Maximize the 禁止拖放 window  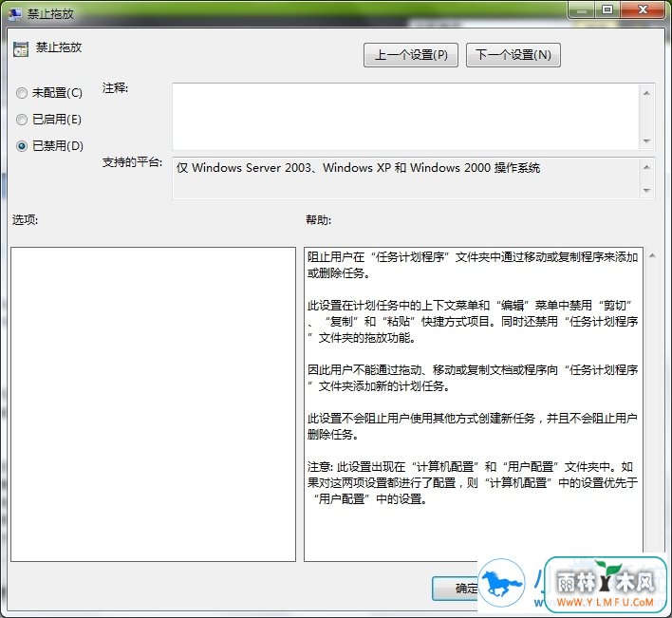pyautogui.click(x=607, y=10)
